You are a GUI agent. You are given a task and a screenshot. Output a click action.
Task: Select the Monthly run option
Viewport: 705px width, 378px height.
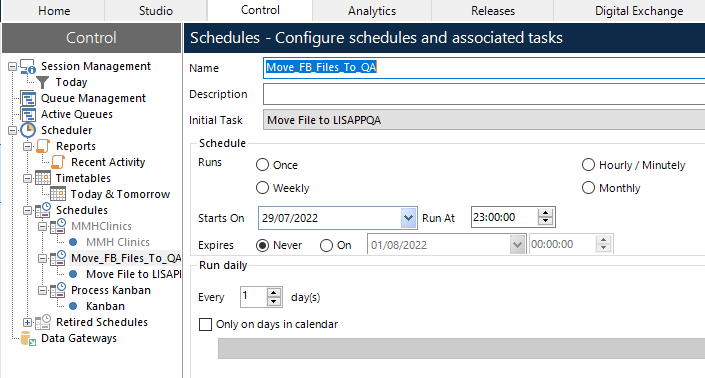(x=588, y=188)
